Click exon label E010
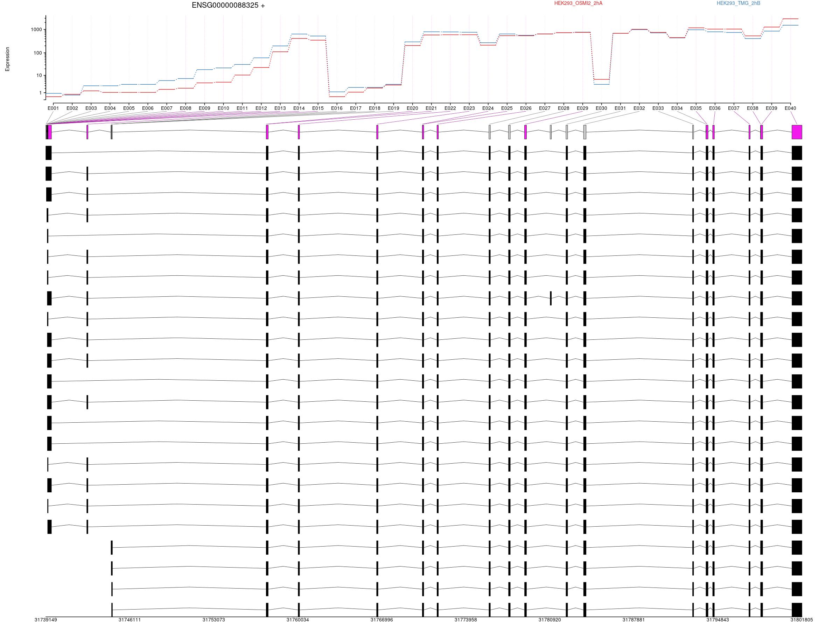The image size is (840, 626). [x=223, y=108]
